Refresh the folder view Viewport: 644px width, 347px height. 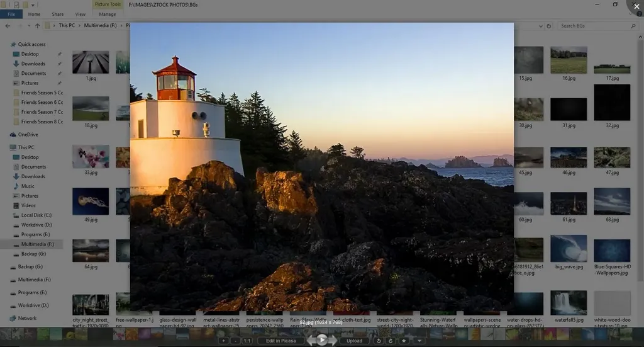[x=548, y=26]
